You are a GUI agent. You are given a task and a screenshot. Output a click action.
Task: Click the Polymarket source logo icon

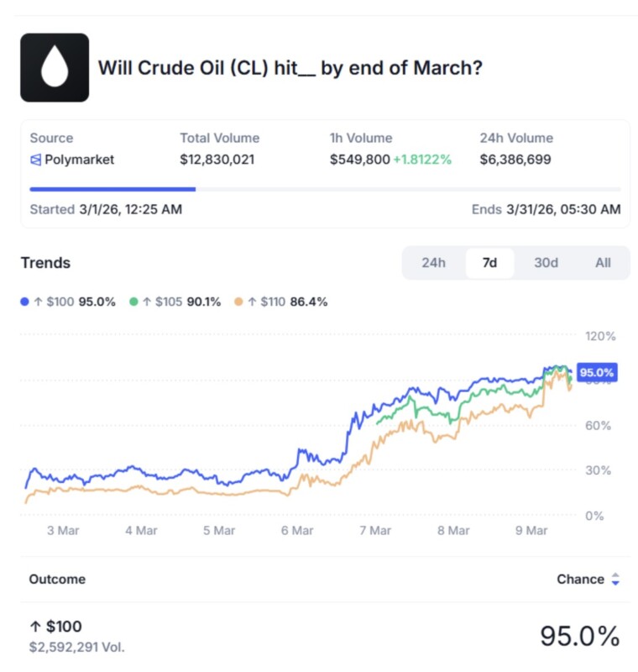pos(35,160)
